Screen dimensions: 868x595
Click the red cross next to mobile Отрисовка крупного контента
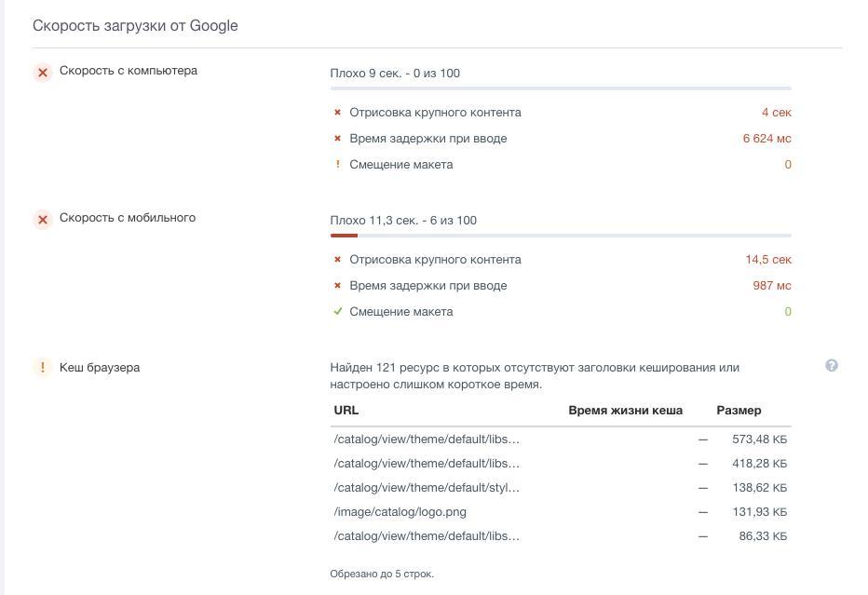point(337,260)
